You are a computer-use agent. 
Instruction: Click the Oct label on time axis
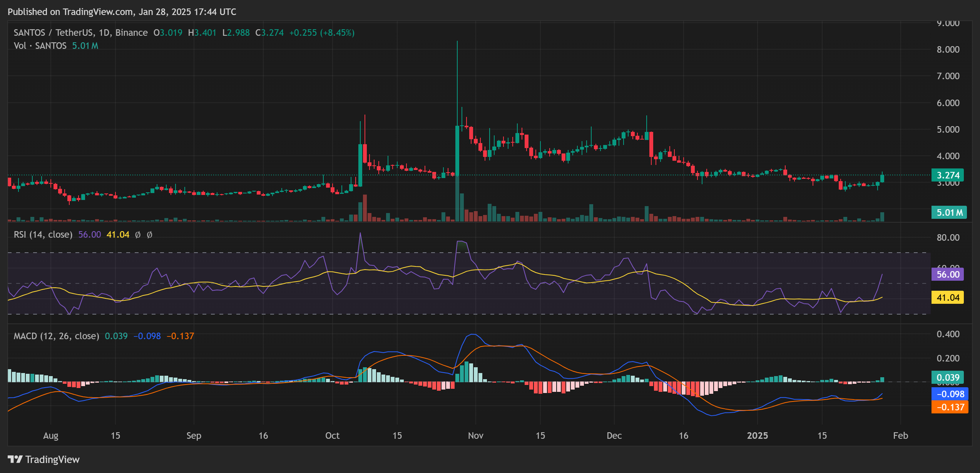333,436
